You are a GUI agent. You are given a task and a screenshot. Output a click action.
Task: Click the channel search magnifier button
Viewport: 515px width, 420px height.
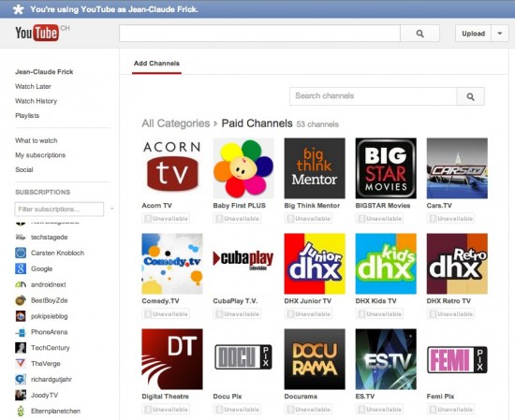(470, 96)
